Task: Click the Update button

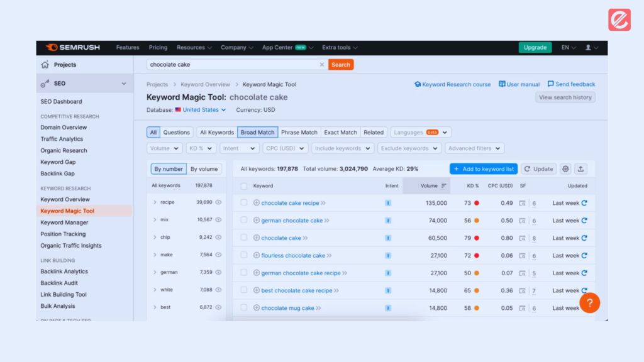Action: (x=538, y=168)
